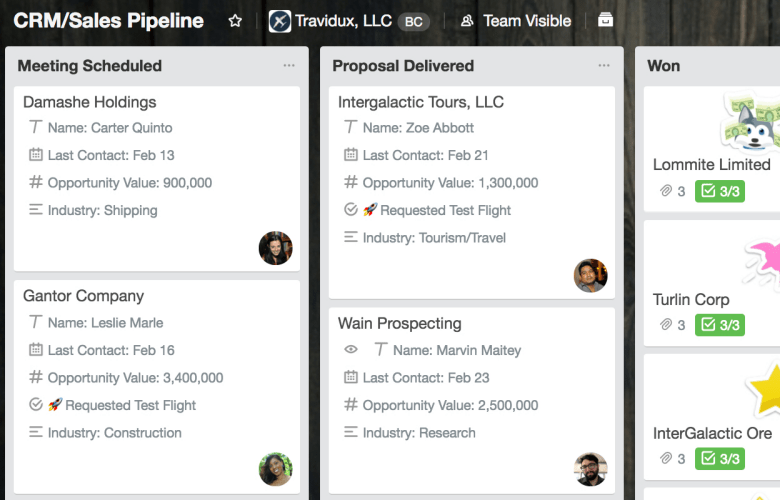Click the BC badge next to Travidux
The width and height of the screenshot is (780, 500).
413,21
